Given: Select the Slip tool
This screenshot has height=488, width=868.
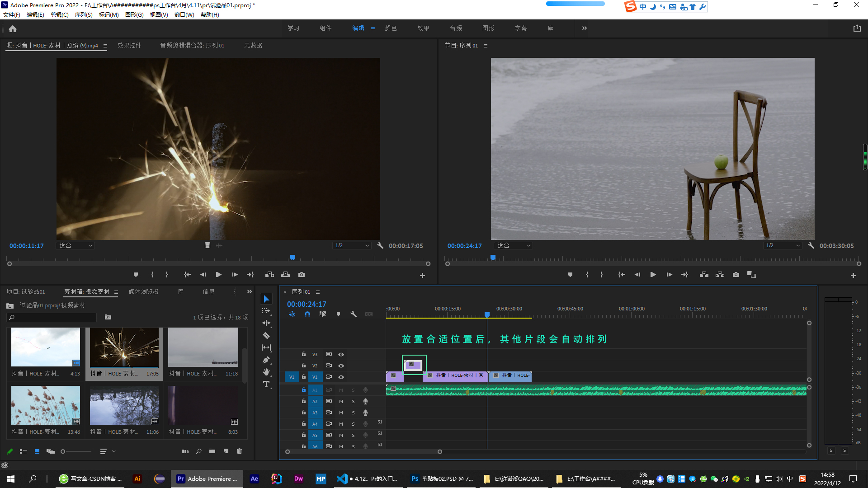Looking at the screenshot, I should pos(266,347).
